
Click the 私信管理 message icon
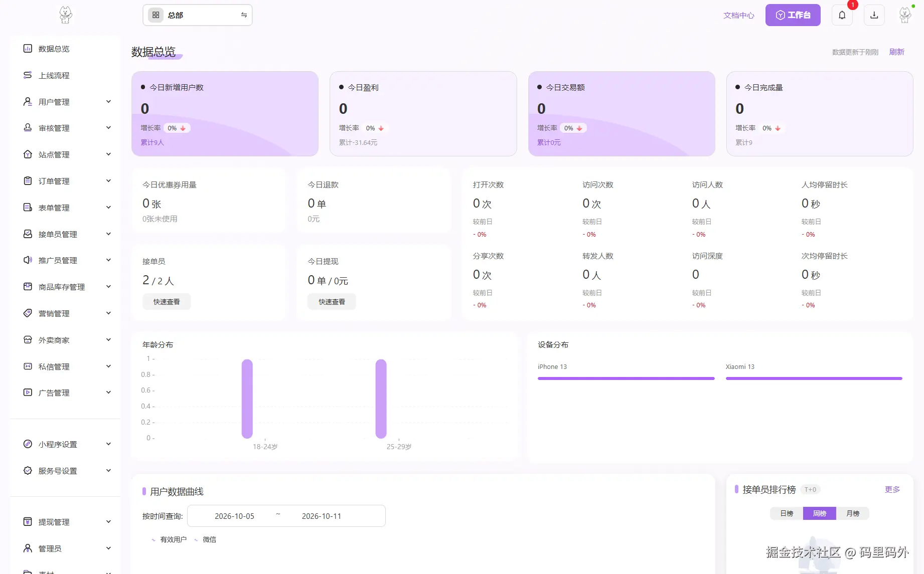[28, 366]
